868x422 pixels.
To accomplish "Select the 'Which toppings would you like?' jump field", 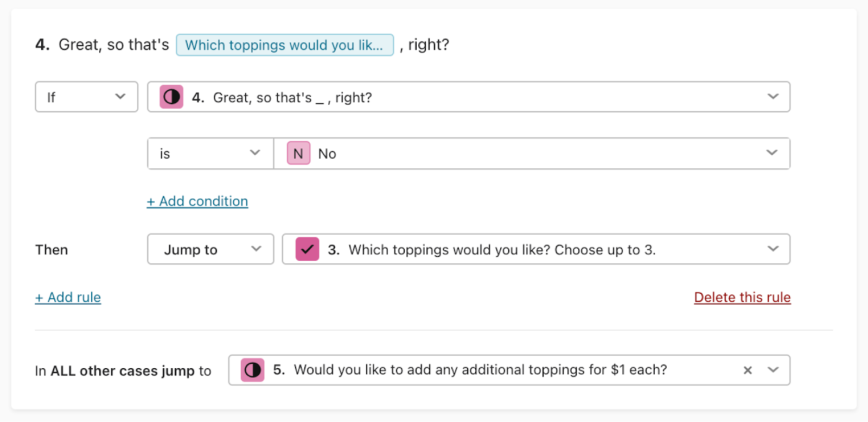I will pyautogui.click(x=536, y=249).
